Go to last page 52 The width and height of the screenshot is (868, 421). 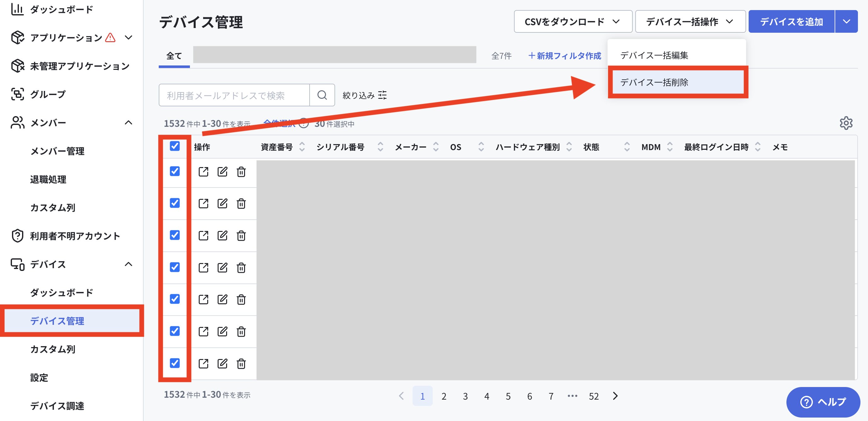[x=594, y=396]
